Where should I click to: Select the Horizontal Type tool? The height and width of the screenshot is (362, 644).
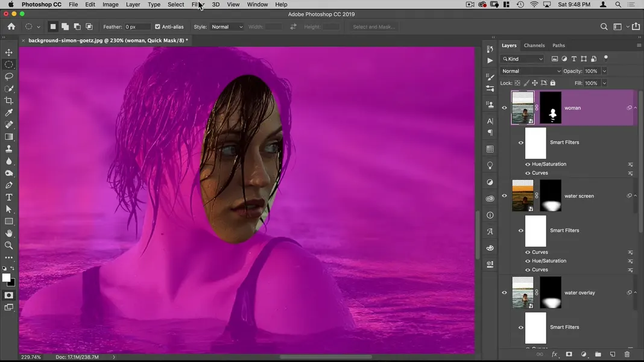[x=8, y=198]
